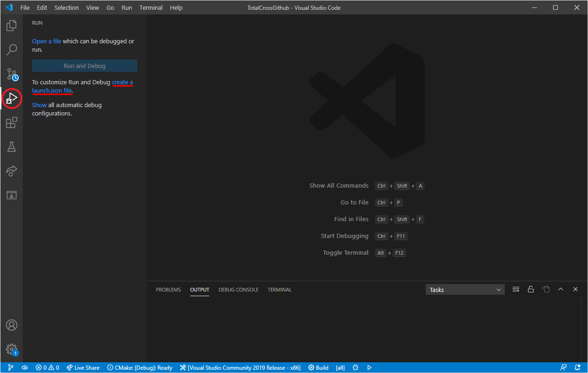The height and width of the screenshot is (373, 588).
Task: Click the RUN panel header title
Action: [x=37, y=23]
